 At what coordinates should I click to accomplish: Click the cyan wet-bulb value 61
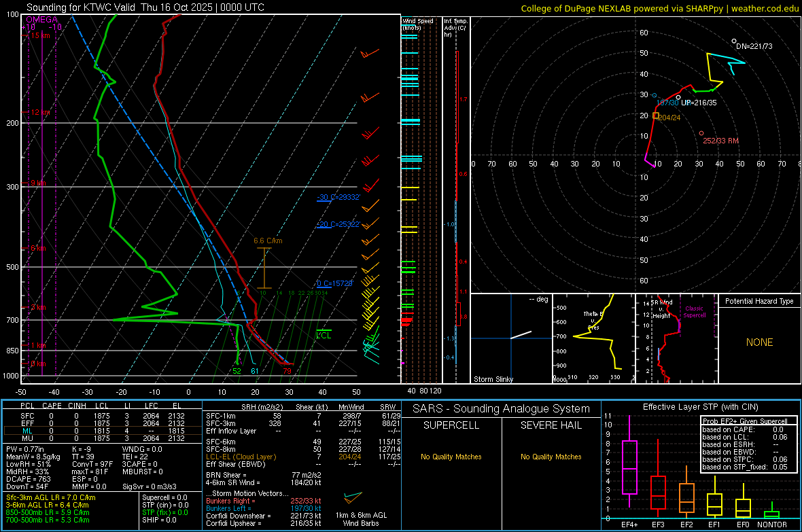255,371
